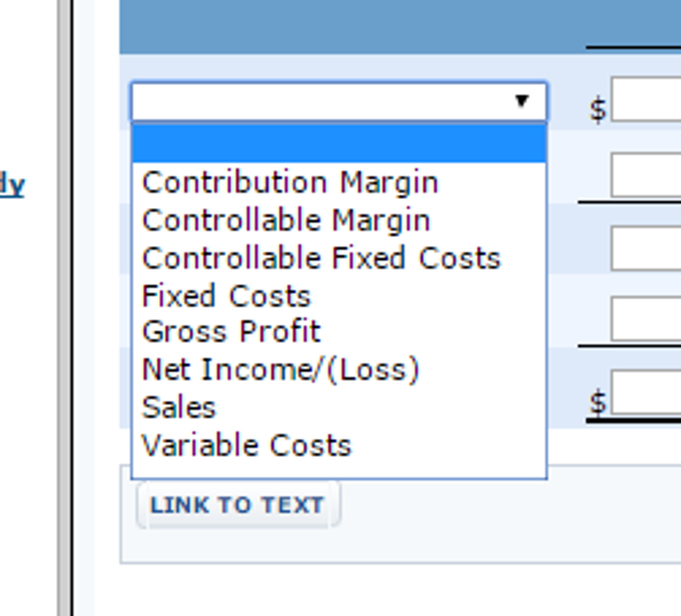Click the third amount input field
The width and height of the screenshot is (681, 616).
pos(646,248)
